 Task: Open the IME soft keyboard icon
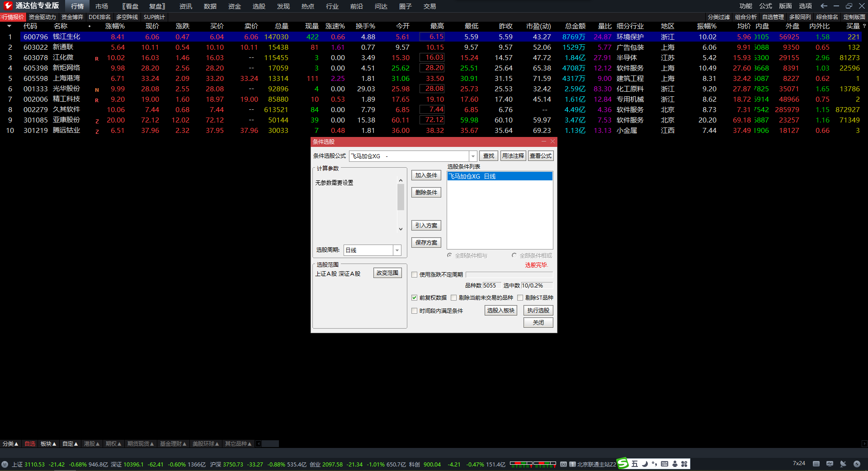(664, 464)
